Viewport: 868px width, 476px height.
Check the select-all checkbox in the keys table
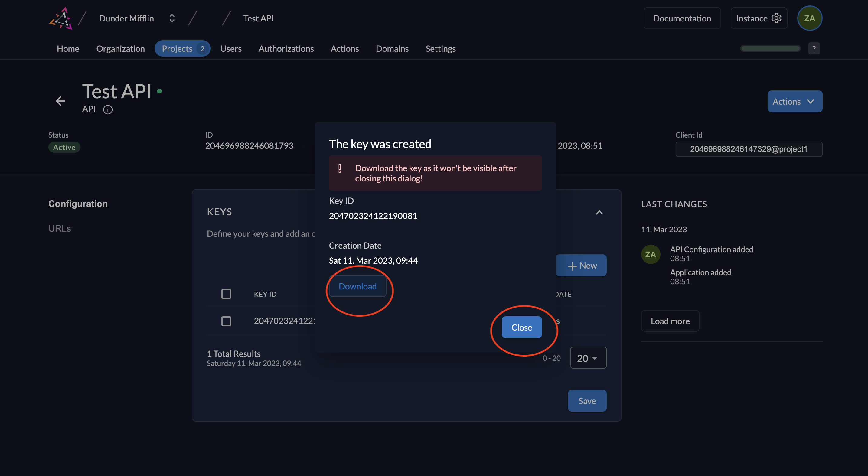click(226, 294)
